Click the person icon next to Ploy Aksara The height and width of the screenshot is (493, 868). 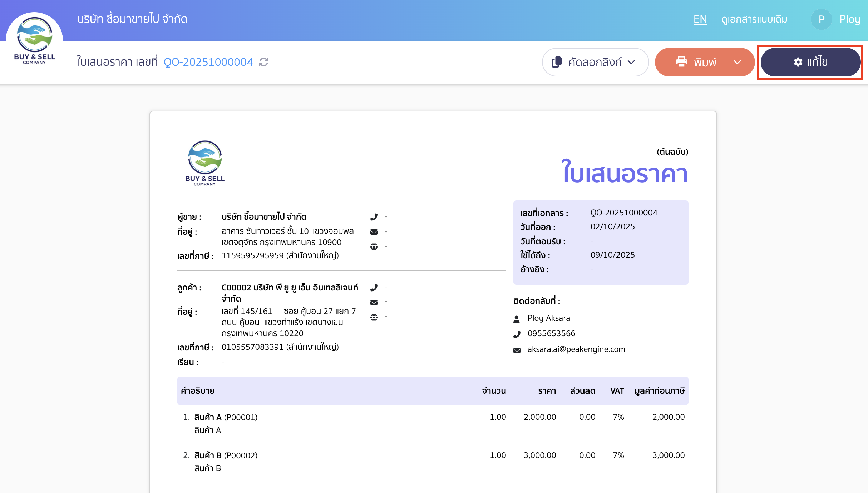(517, 318)
